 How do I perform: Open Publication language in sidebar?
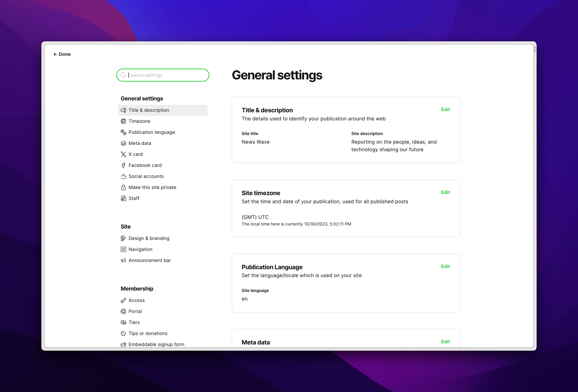click(x=152, y=132)
